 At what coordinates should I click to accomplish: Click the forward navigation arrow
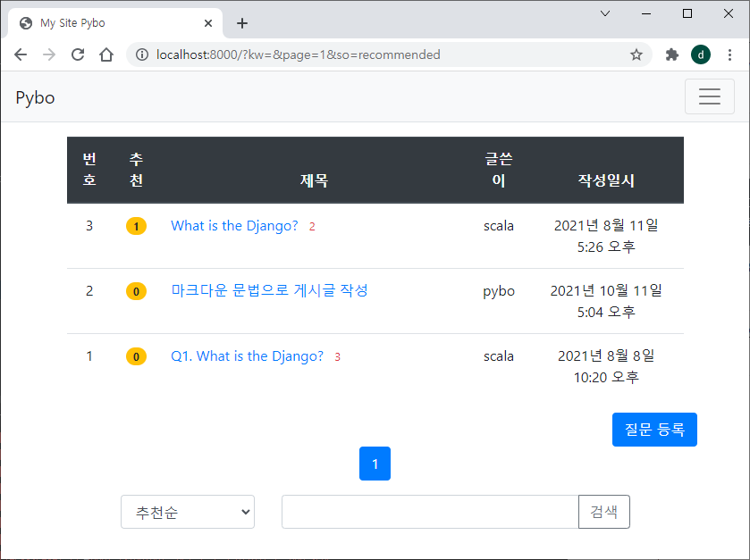pyautogui.click(x=49, y=54)
